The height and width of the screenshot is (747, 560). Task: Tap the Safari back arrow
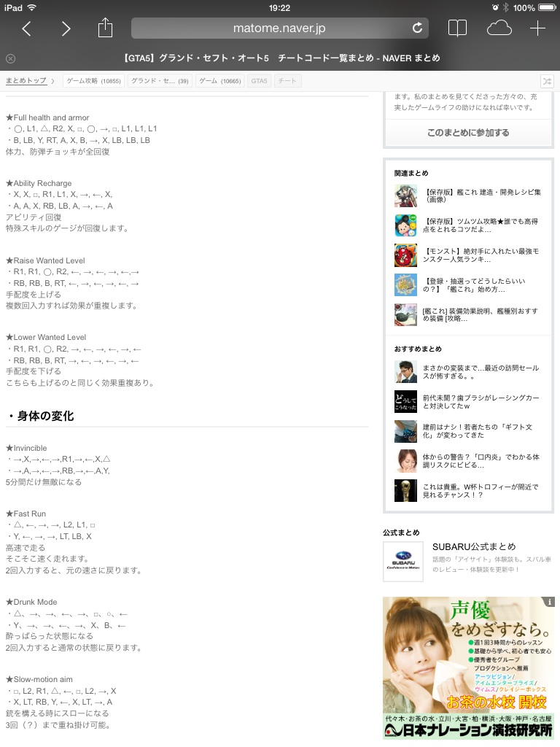click(x=27, y=28)
